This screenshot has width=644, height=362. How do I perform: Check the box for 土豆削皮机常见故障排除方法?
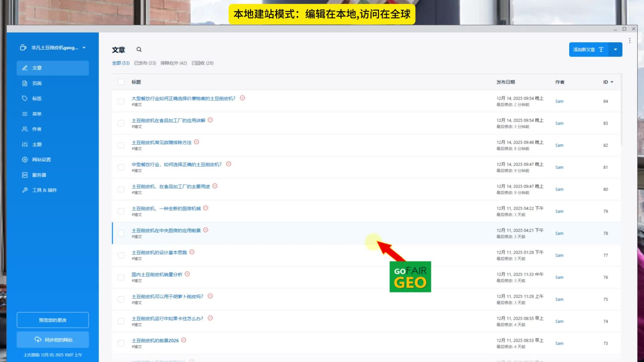[121, 145]
